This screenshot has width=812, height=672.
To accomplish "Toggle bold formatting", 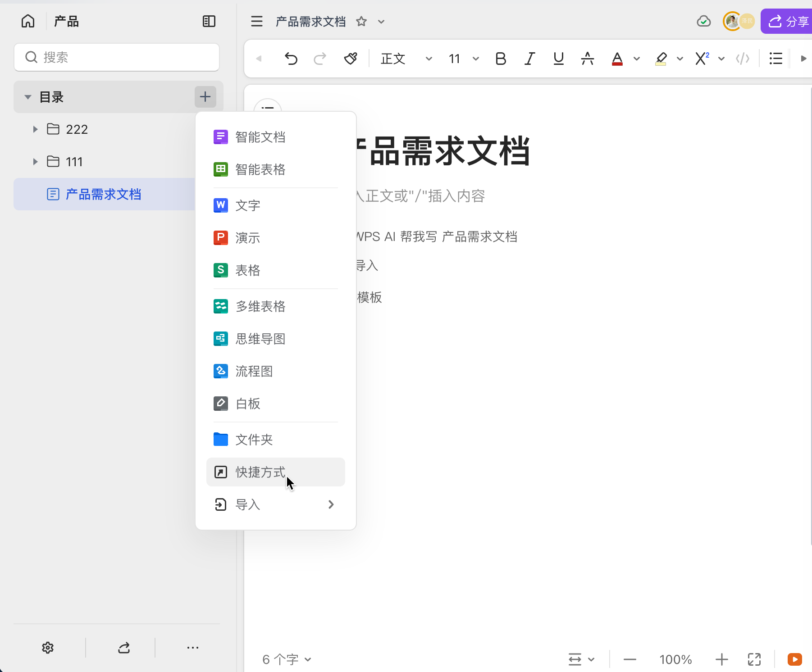I will click(501, 59).
